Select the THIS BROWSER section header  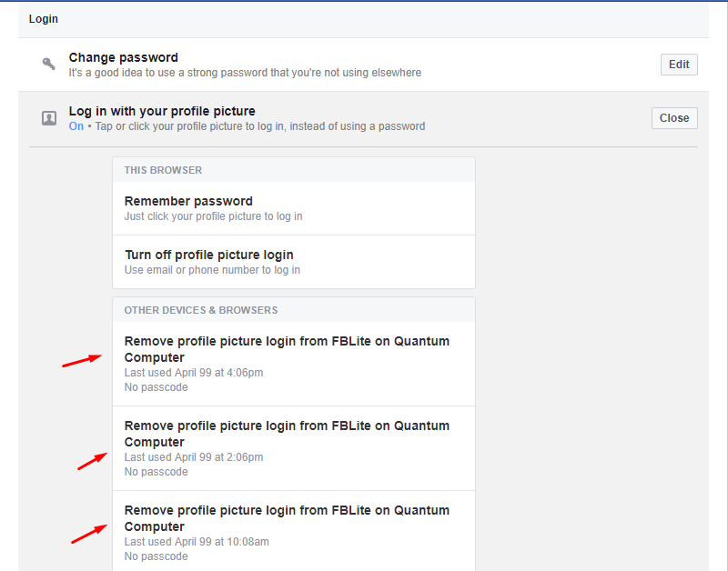162,170
